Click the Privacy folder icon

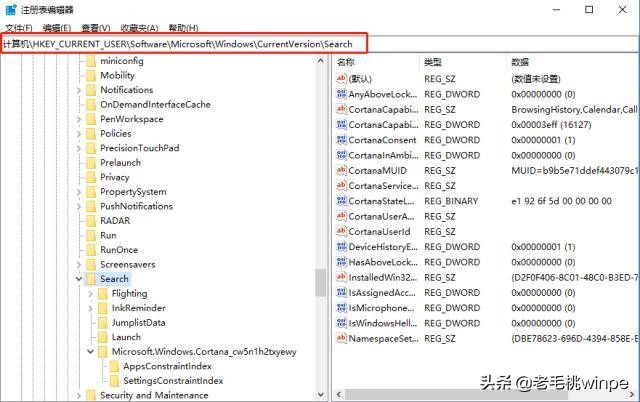pos(91,178)
